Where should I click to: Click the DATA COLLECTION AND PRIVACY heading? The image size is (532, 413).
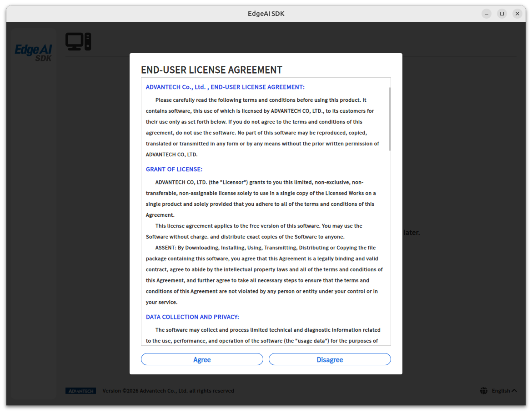click(x=192, y=317)
